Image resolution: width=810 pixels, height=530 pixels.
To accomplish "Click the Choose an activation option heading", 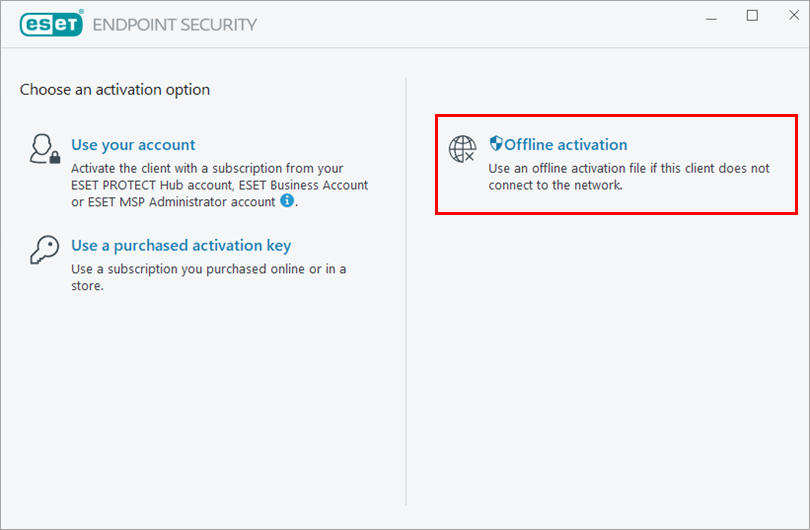I will pyautogui.click(x=115, y=90).
